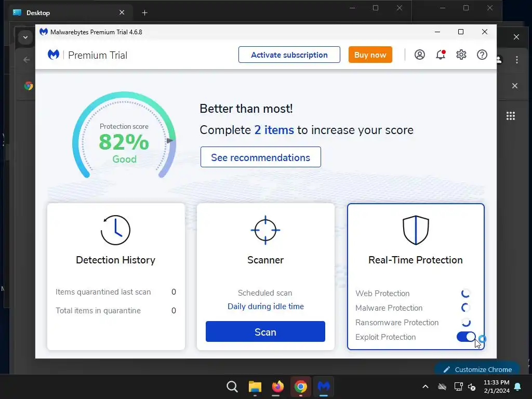Click the Detection History clock icon
The width and height of the screenshot is (532, 399).
115,230
